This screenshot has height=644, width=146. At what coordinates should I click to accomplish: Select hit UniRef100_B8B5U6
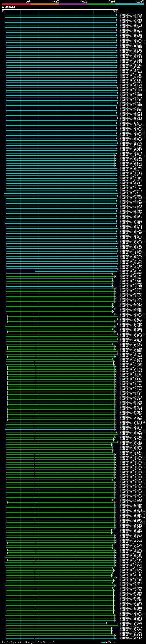click(131, 77)
